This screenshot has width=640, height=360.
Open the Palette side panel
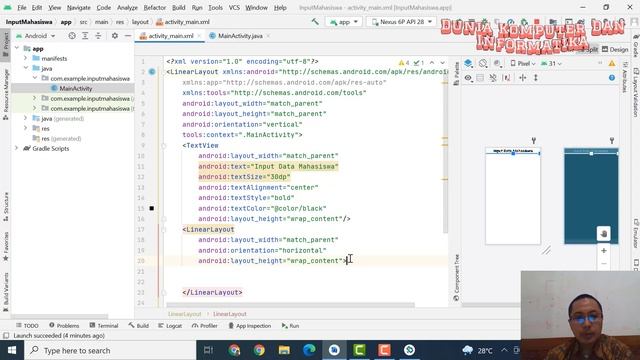tap(456, 73)
